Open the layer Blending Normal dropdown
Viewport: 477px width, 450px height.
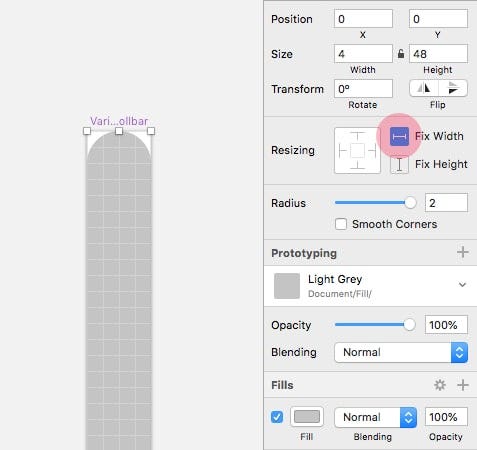[401, 352]
